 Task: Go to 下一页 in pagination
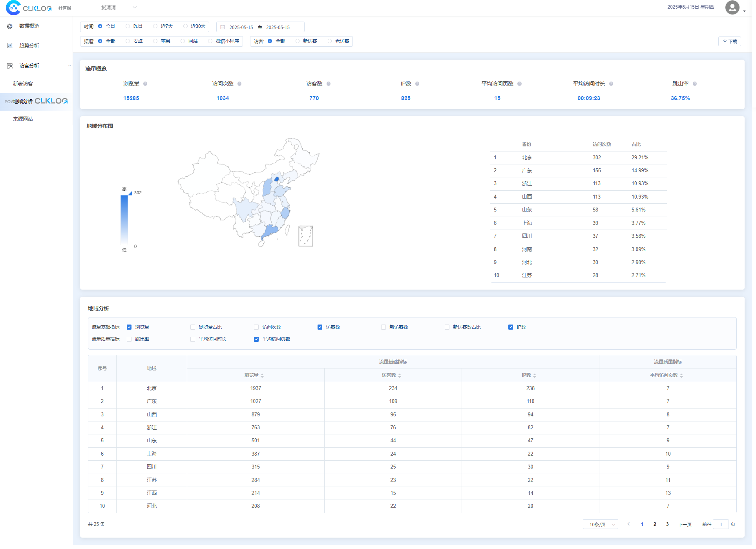point(685,525)
